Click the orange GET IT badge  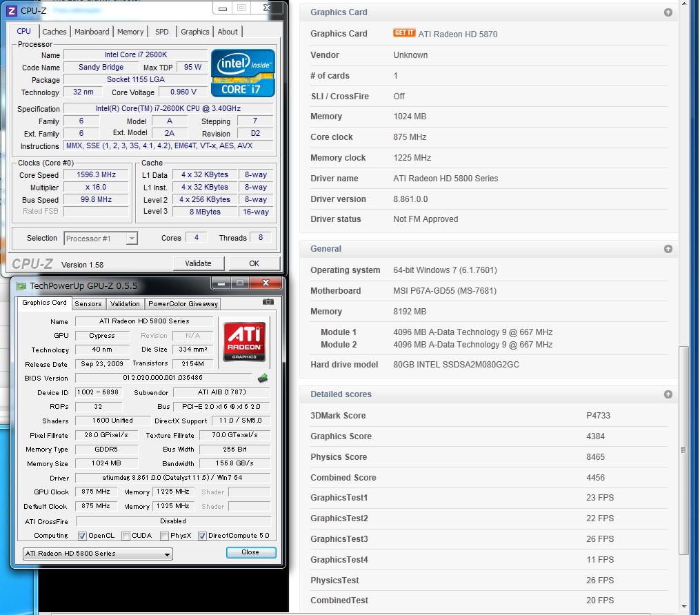pyautogui.click(x=403, y=33)
